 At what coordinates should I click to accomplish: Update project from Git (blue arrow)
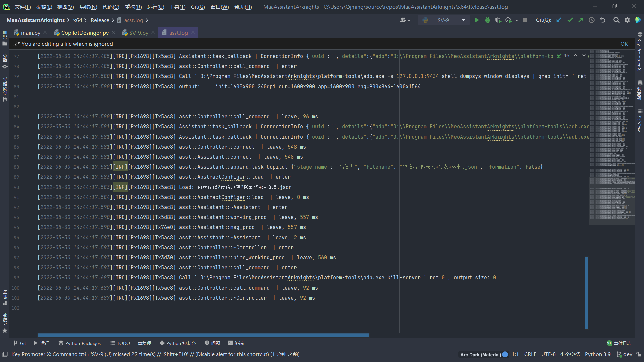[x=559, y=20]
